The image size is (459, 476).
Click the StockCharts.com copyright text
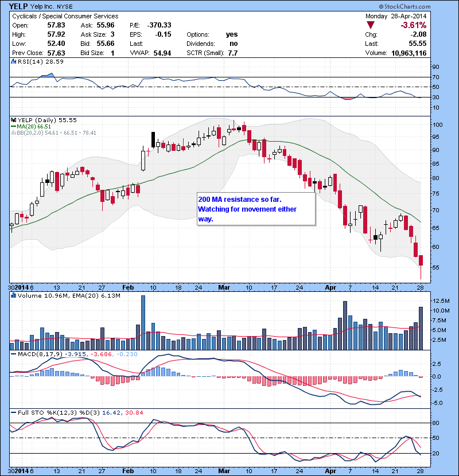[404, 6]
